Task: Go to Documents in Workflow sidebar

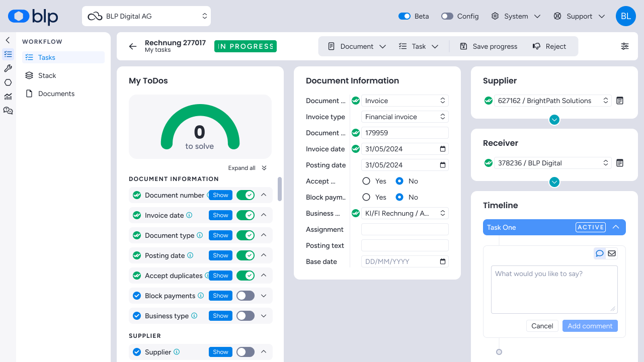Action: (x=63, y=94)
